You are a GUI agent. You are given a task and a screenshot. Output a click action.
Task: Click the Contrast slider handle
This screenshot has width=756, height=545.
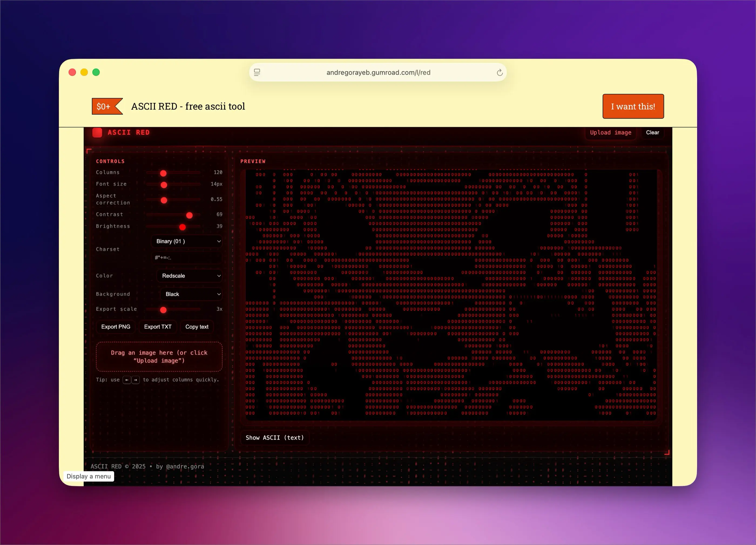(189, 215)
